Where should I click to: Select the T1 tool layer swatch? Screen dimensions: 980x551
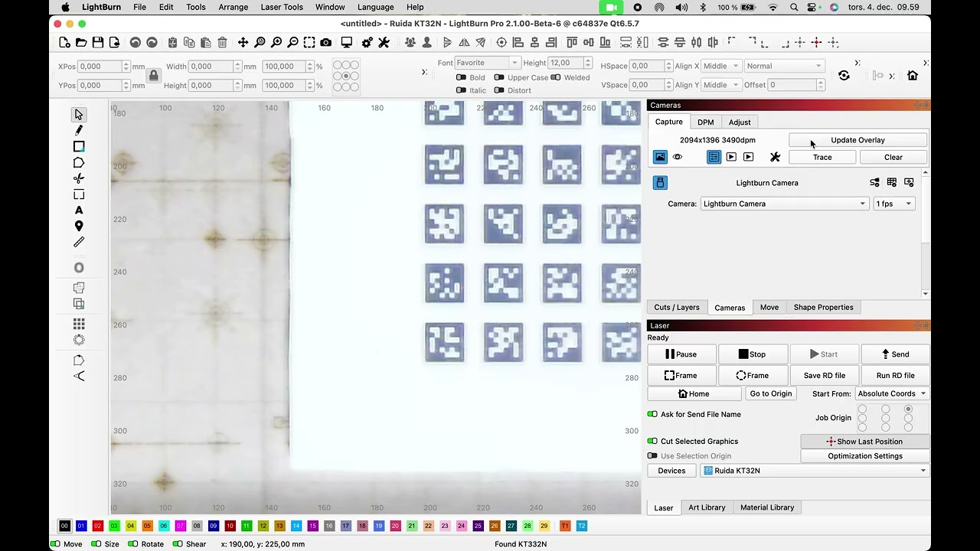565,526
